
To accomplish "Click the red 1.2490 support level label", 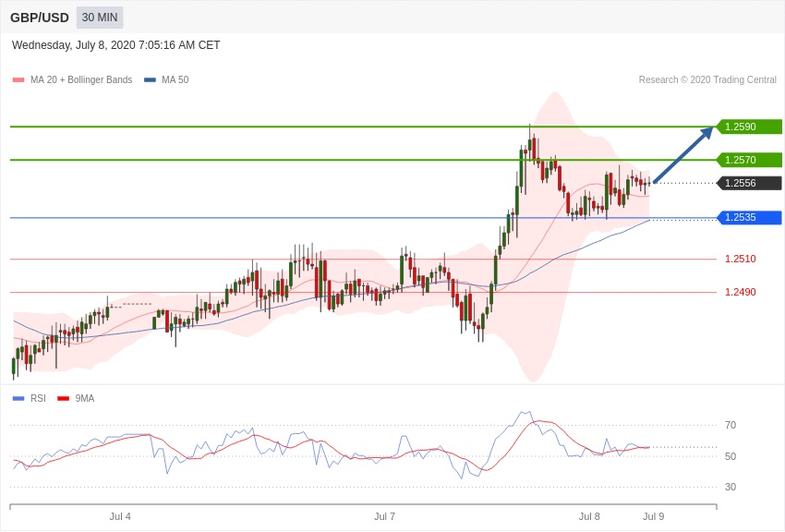I will click(x=740, y=292).
